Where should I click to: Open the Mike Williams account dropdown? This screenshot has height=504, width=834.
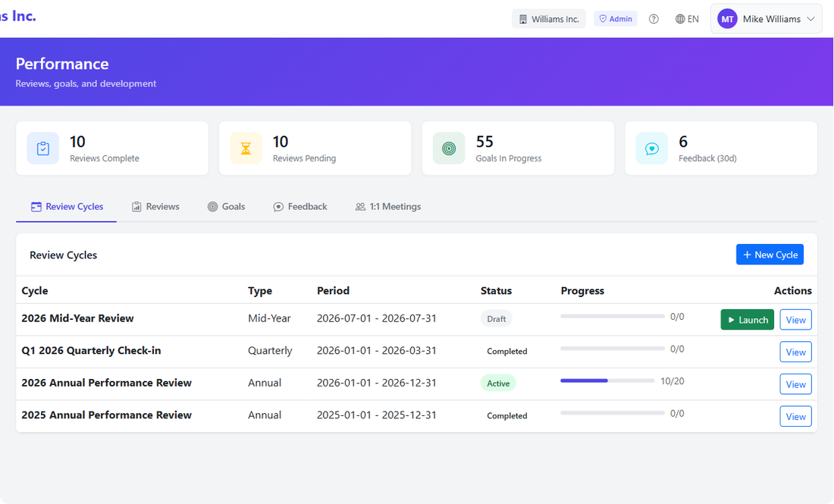[766, 18]
